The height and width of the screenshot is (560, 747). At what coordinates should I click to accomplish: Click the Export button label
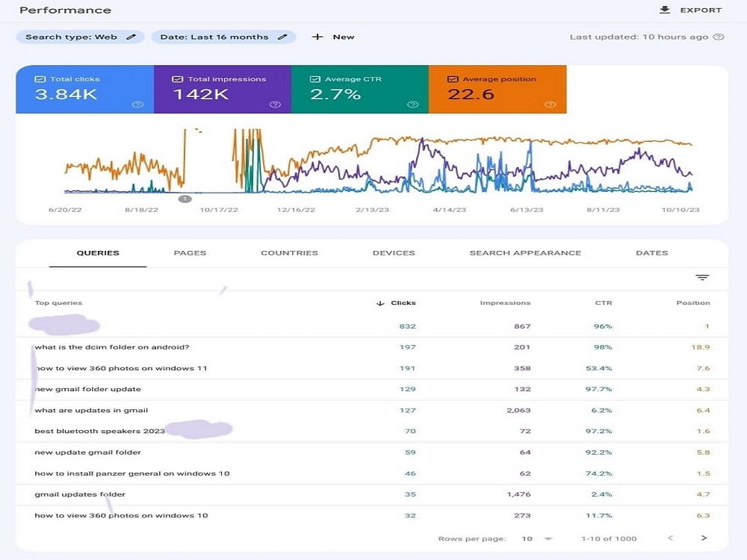point(701,10)
